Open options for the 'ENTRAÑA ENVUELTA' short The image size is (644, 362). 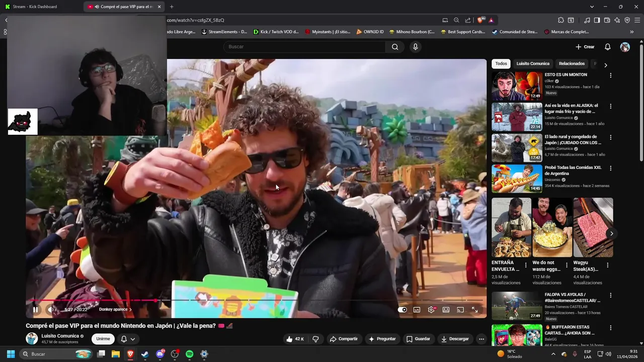coord(526,265)
